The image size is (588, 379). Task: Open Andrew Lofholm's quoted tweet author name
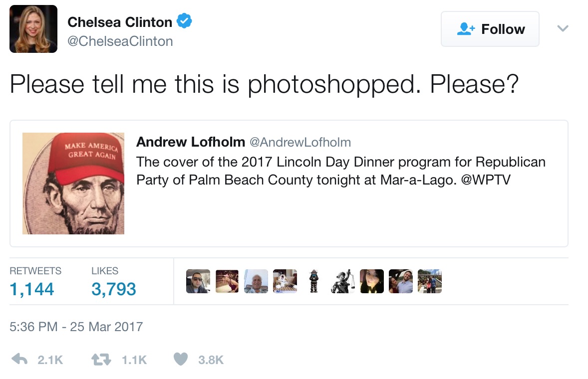190,142
